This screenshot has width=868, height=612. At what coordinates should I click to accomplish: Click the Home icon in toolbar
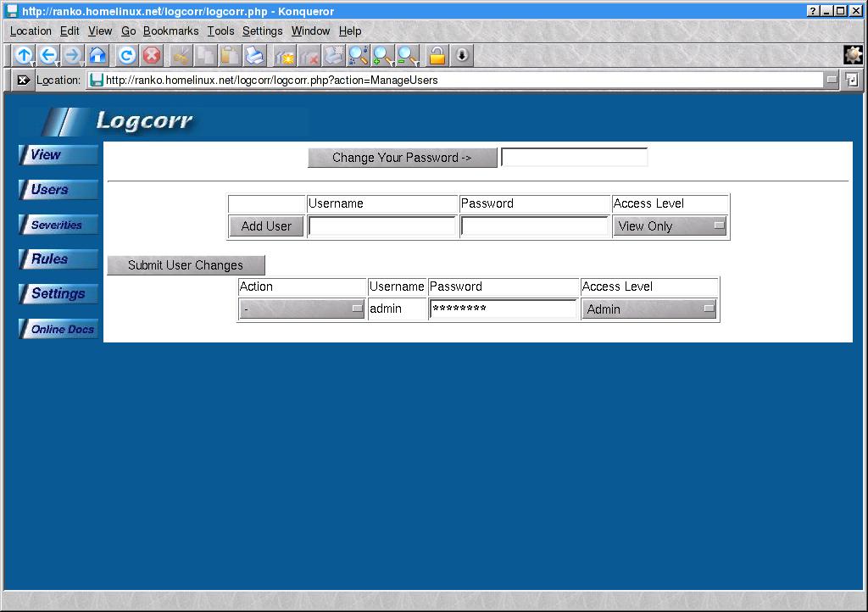(98, 56)
